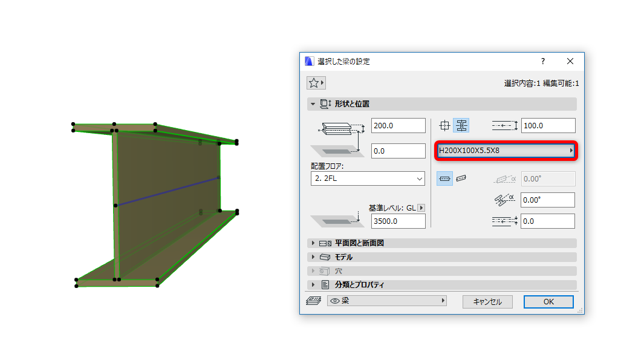Open the favorites star button
Viewport: 644px width, 363px height.
tap(316, 83)
